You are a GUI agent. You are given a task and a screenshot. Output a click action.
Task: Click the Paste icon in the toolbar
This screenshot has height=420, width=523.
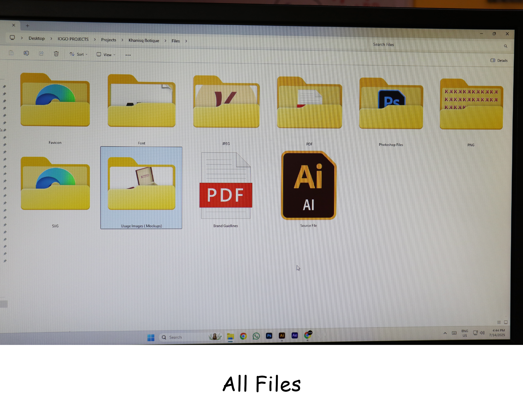(x=11, y=53)
